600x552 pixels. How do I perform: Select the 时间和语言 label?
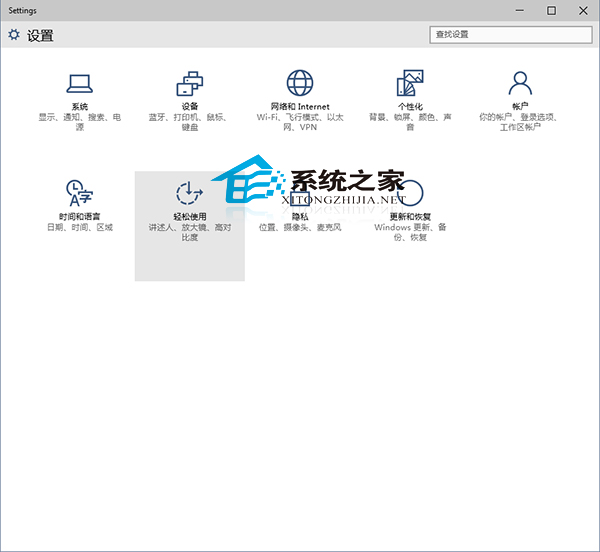point(80,217)
